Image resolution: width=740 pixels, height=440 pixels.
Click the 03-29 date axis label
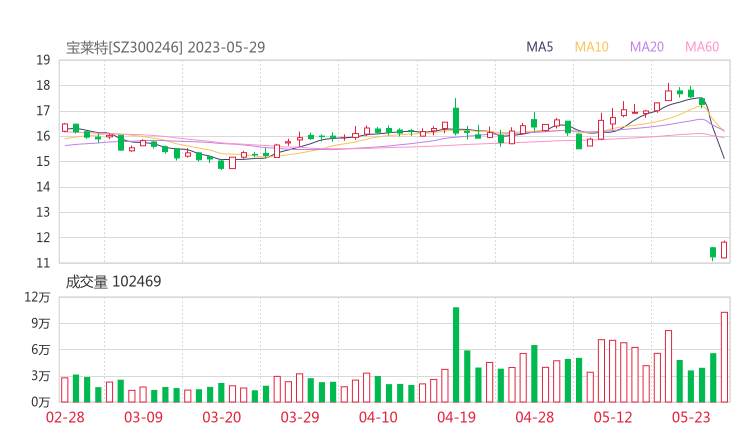coord(300,417)
